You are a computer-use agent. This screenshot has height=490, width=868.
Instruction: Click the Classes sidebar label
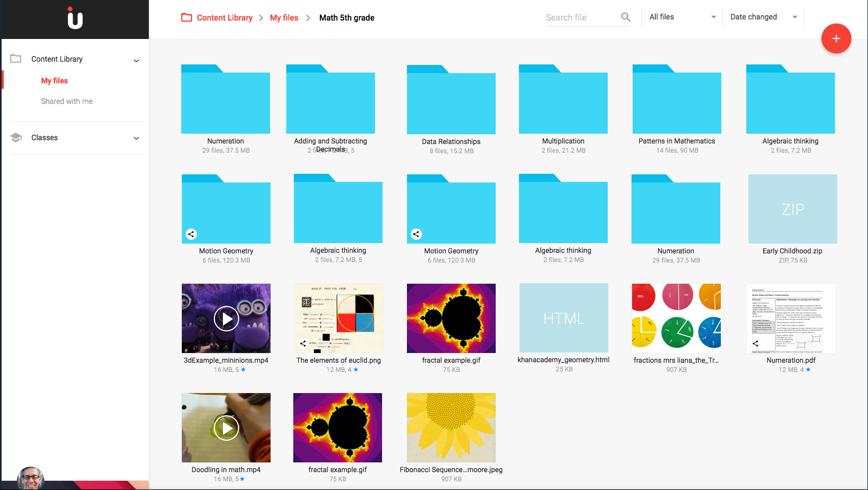click(x=44, y=138)
